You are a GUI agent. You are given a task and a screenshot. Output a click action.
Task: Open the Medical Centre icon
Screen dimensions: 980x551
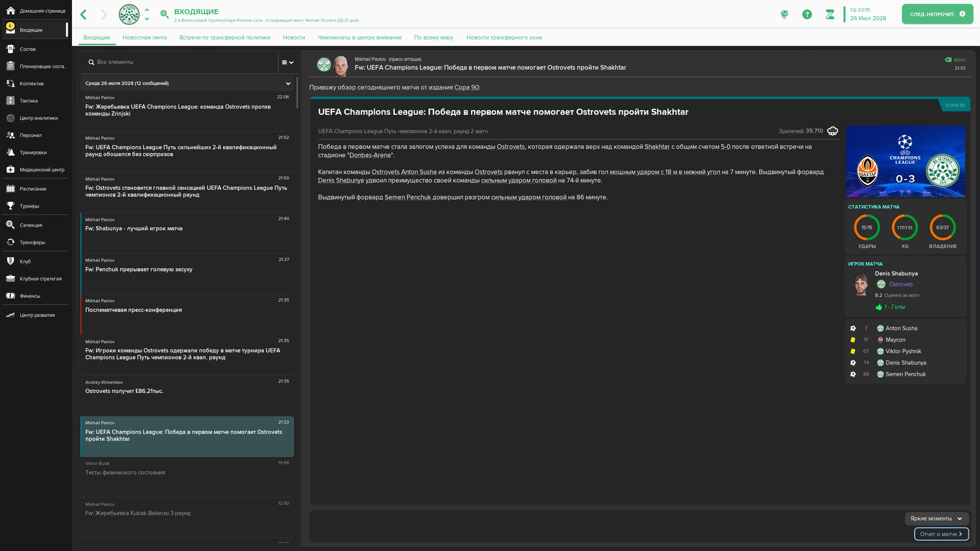coord(11,170)
